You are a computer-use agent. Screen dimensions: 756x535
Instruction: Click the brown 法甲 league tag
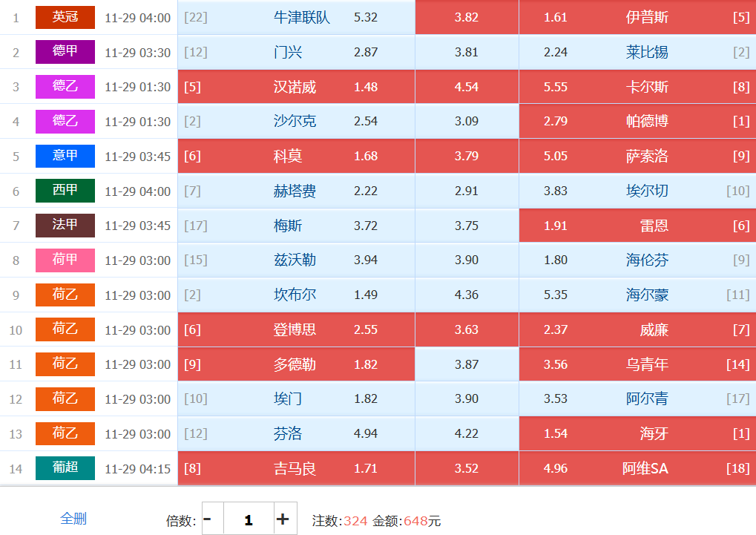pos(65,226)
